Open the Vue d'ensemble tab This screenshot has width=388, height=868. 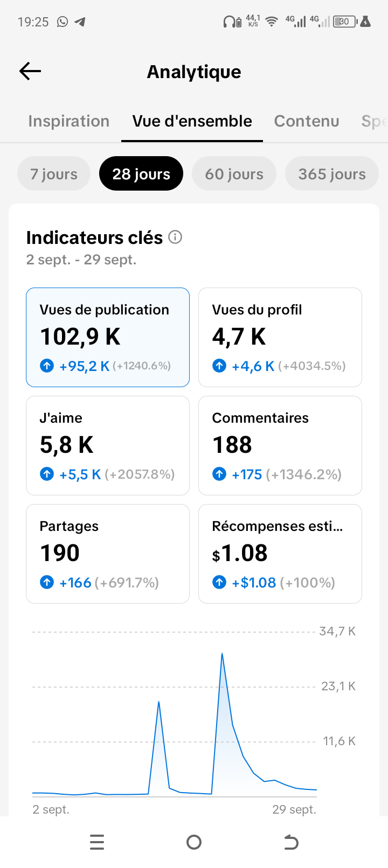click(192, 121)
